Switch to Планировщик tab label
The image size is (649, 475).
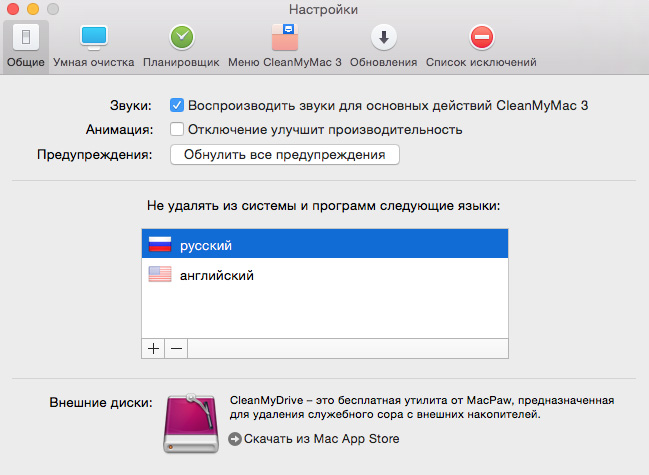181,62
